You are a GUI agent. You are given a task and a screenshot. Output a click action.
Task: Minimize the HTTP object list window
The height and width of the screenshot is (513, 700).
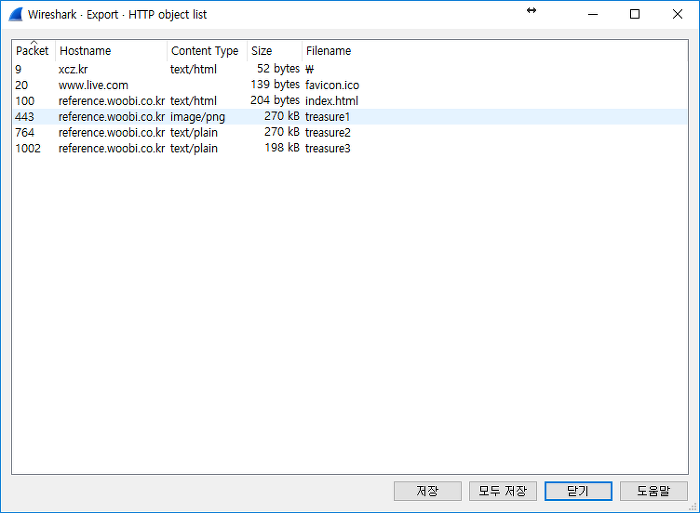tap(593, 14)
